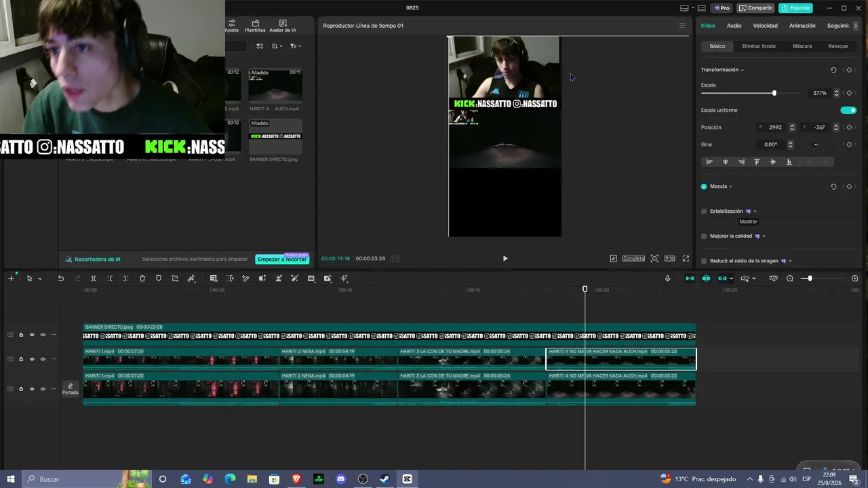Expand the Estabilización options
The height and width of the screenshot is (488, 868).
[755, 211]
